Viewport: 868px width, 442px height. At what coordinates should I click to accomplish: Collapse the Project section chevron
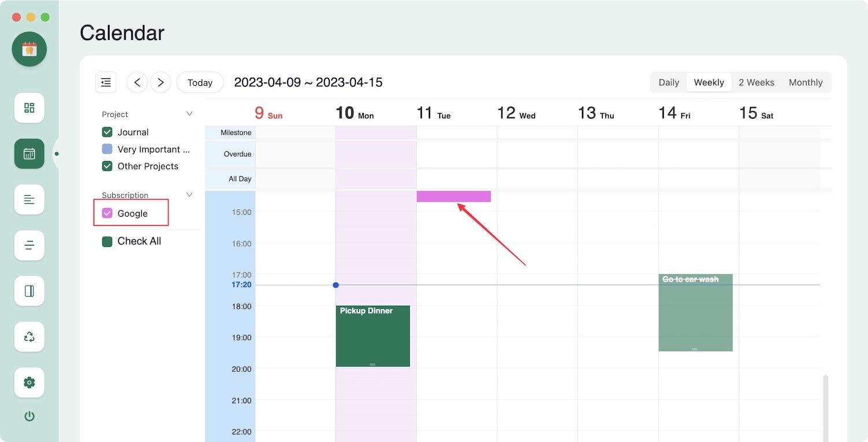pyautogui.click(x=189, y=114)
